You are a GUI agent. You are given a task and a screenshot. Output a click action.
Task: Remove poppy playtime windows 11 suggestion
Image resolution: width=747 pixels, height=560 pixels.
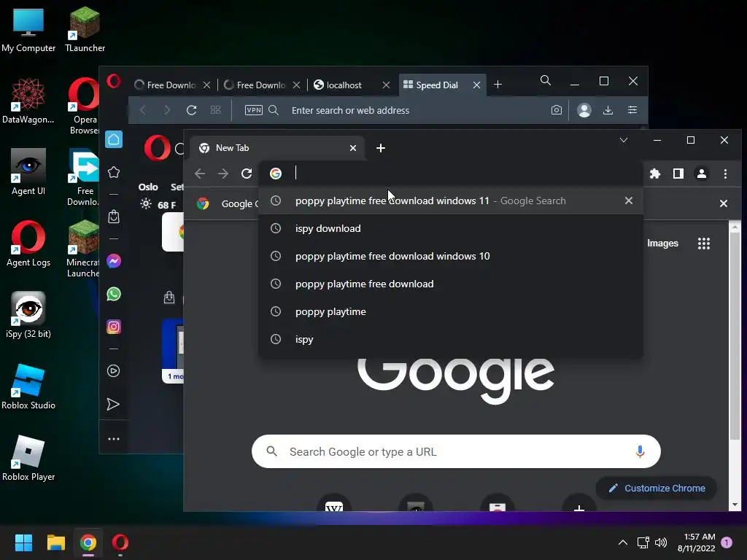629,201
